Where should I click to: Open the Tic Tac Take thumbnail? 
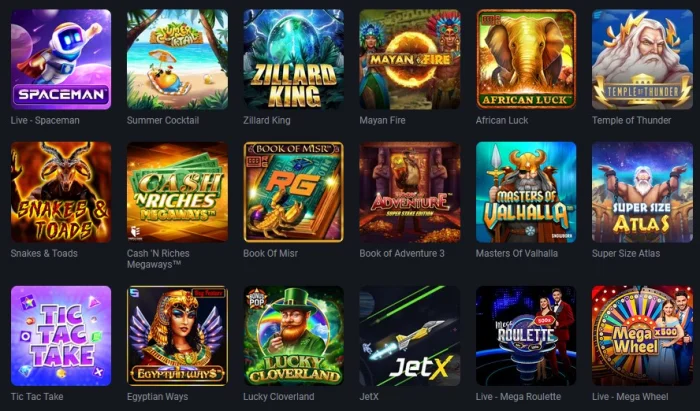point(61,336)
